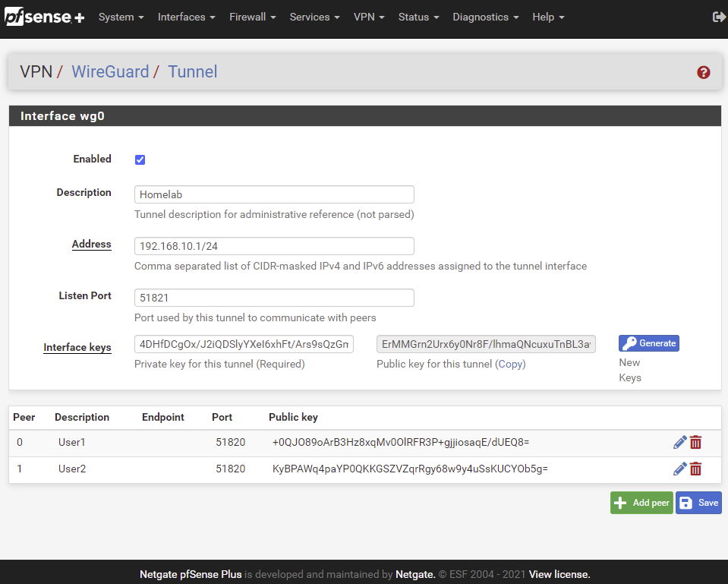Click the Description column header in peers table
This screenshot has width=728, height=584.
click(x=82, y=417)
